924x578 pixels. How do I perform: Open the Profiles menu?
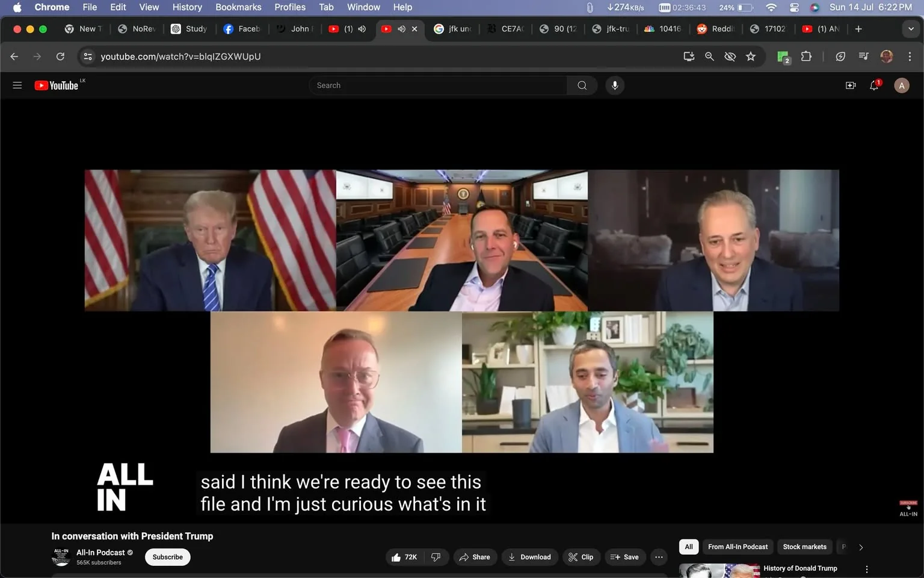click(x=290, y=7)
